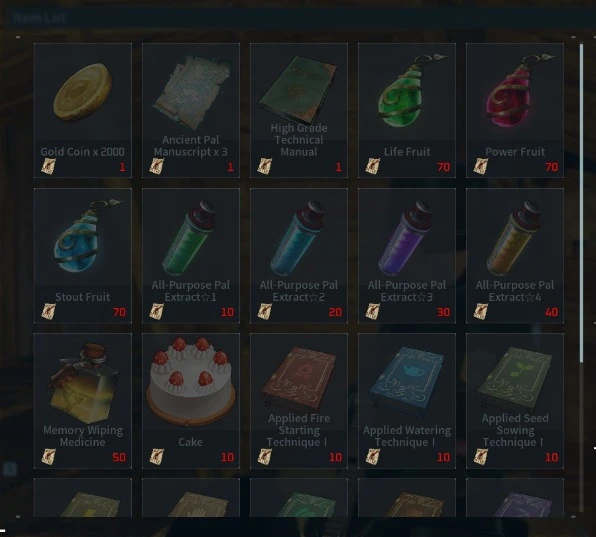Select the green Life Fruit
The height and width of the screenshot is (537, 596).
point(407,110)
